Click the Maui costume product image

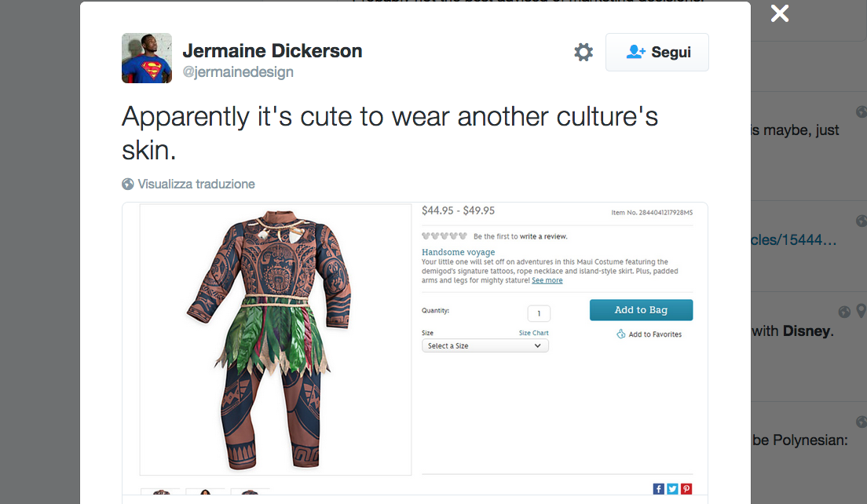(x=276, y=339)
